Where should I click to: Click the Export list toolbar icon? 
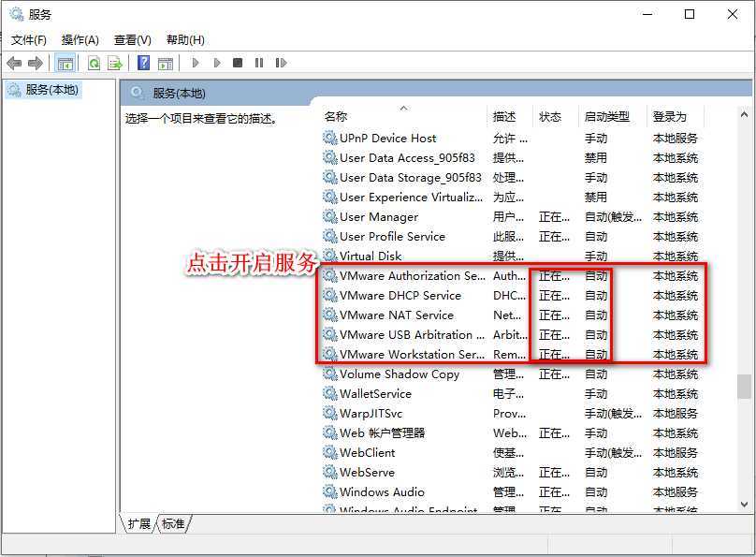coord(115,63)
